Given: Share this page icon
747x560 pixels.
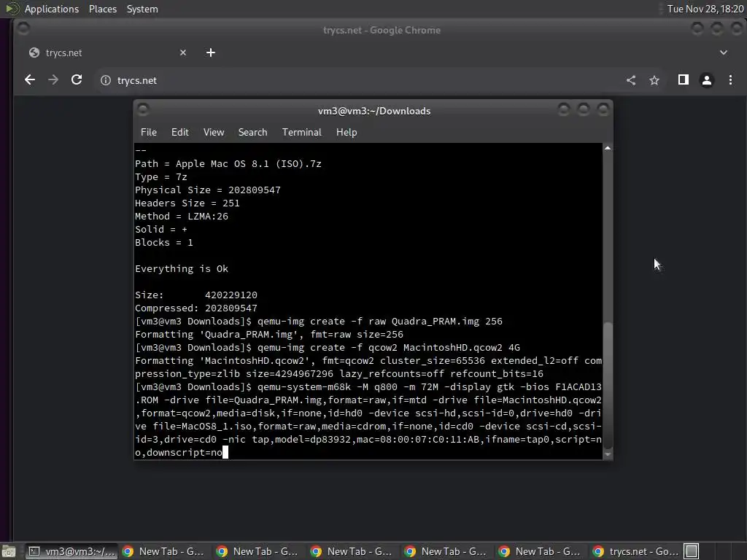Looking at the screenshot, I should point(631,80).
